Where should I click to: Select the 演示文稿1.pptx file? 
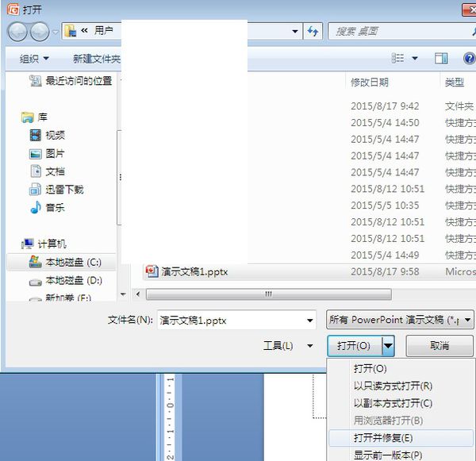point(194,271)
